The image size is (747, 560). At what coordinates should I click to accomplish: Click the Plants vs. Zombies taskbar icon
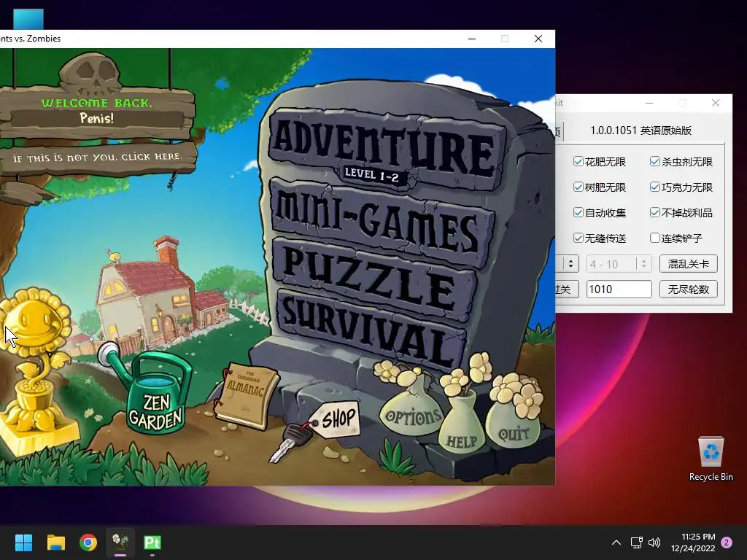pos(120,542)
